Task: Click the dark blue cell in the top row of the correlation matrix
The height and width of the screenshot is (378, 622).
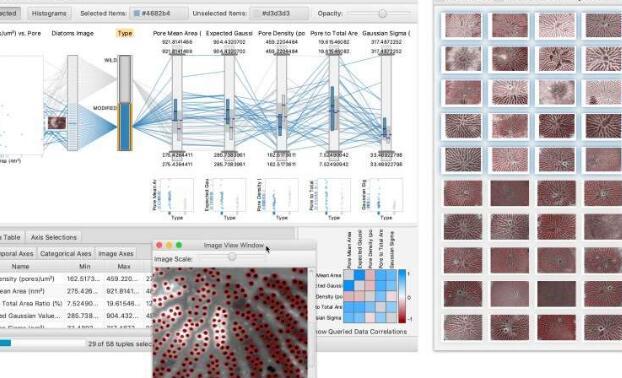Action: [359, 275]
